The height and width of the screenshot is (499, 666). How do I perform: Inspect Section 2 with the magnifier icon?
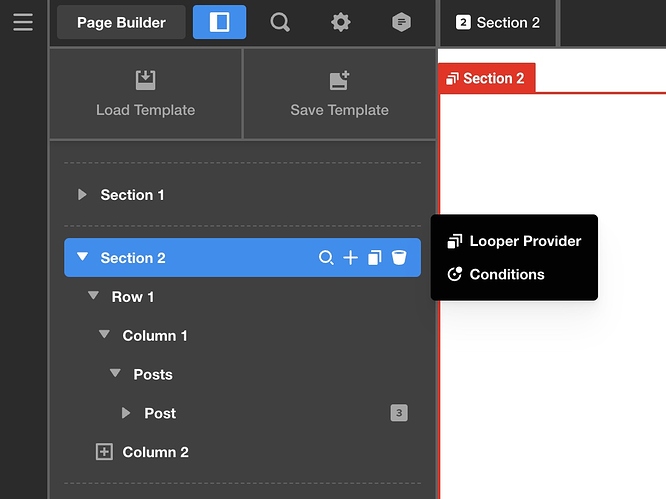coord(326,258)
